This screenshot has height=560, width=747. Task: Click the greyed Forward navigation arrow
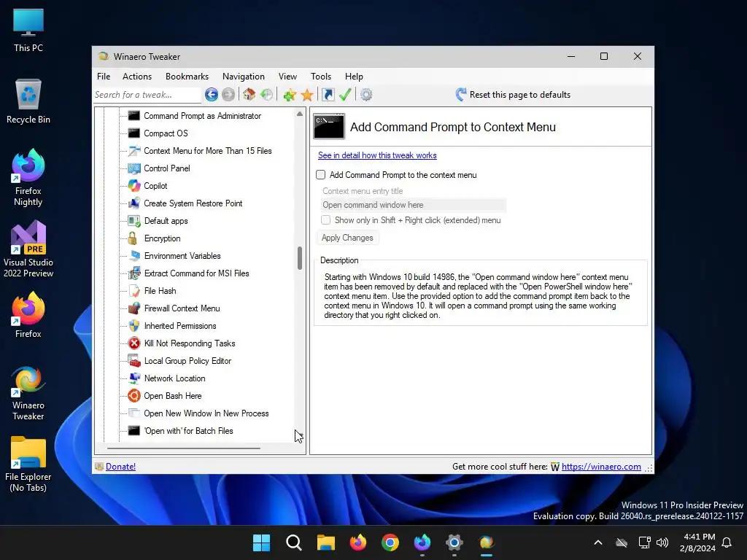[228, 95]
